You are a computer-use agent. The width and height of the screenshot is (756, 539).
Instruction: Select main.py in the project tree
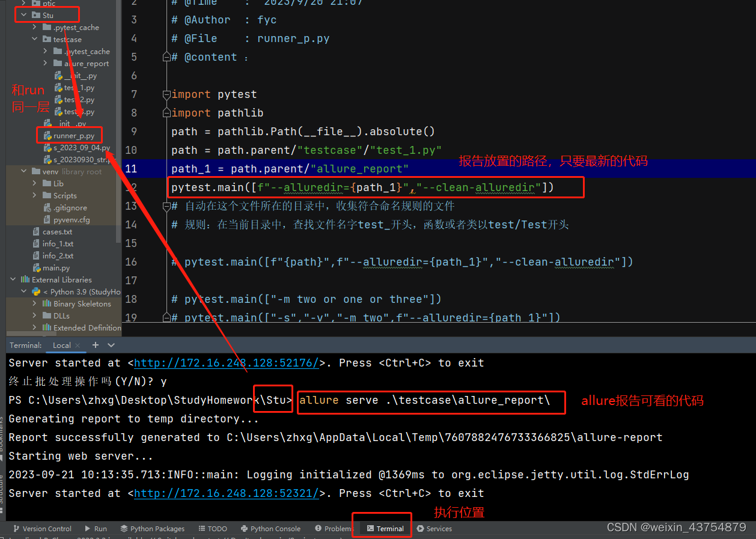pyautogui.click(x=56, y=267)
